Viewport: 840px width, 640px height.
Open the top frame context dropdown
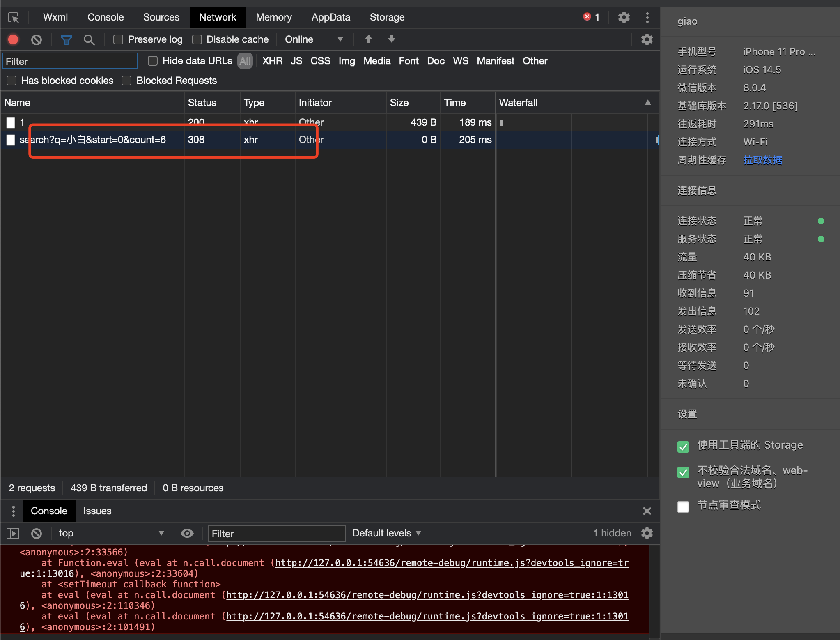(x=109, y=533)
